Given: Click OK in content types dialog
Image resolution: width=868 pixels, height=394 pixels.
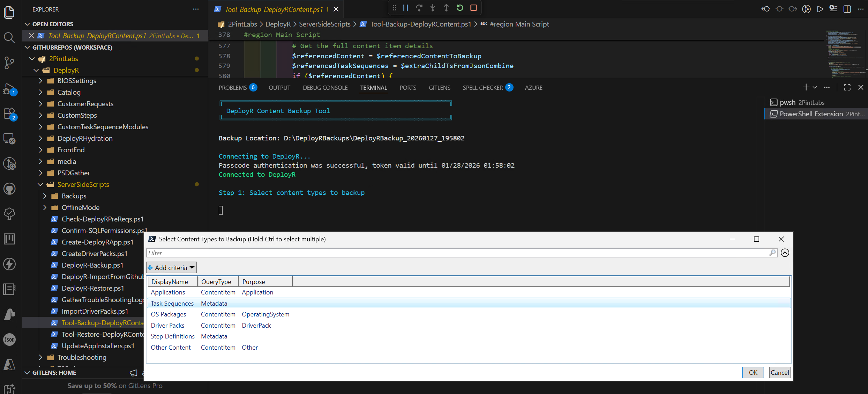Looking at the screenshot, I should (753, 372).
